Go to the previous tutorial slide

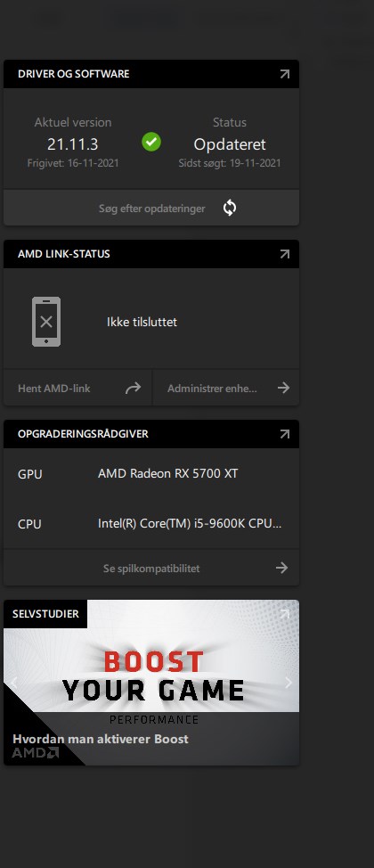pos(14,683)
